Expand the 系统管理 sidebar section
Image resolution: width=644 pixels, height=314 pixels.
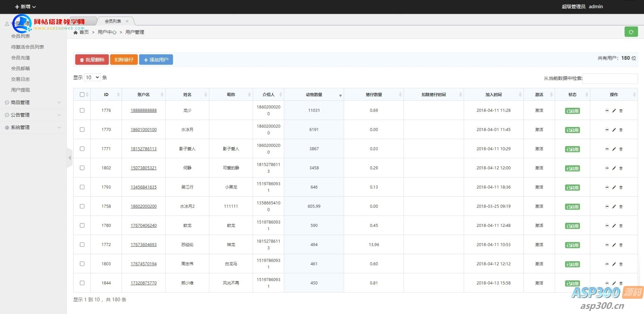click(33, 127)
